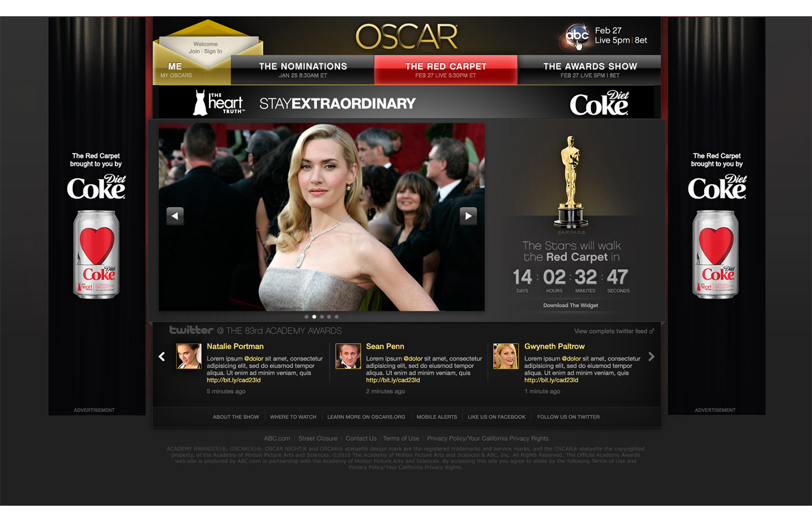This screenshot has width=812, height=522.
Task: Click the Diet Coke logo in the left ad
Action: click(x=96, y=187)
